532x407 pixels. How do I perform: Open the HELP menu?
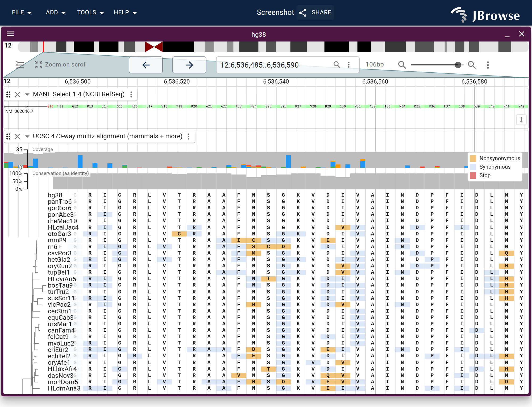click(125, 13)
